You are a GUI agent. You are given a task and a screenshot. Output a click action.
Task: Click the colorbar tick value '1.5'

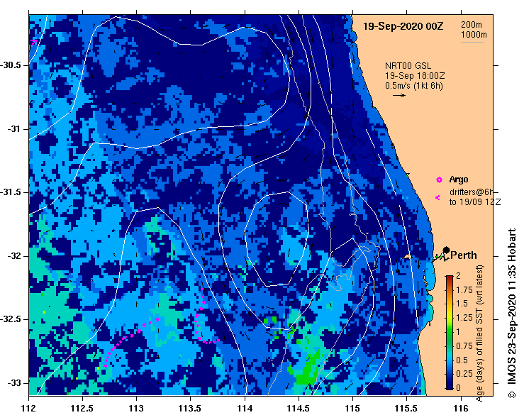(462, 304)
